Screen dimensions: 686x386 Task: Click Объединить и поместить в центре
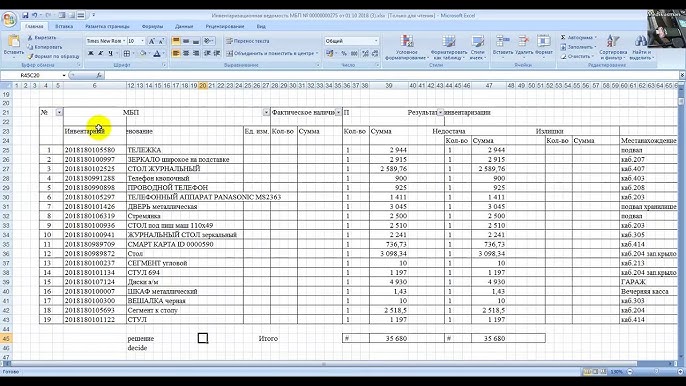coord(272,53)
